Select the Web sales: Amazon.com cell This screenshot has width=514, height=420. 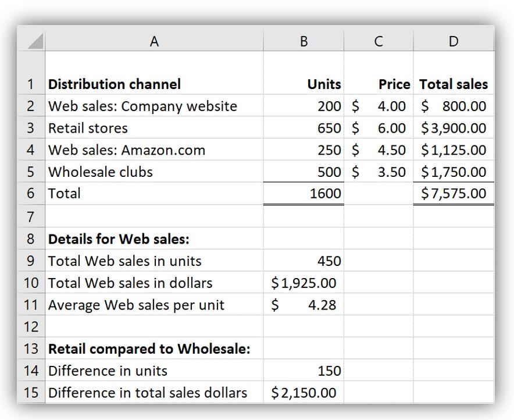click(x=127, y=150)
